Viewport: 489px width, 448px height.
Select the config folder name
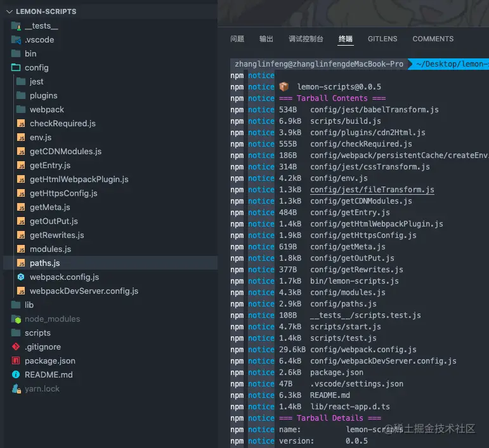tap(37, 68)
